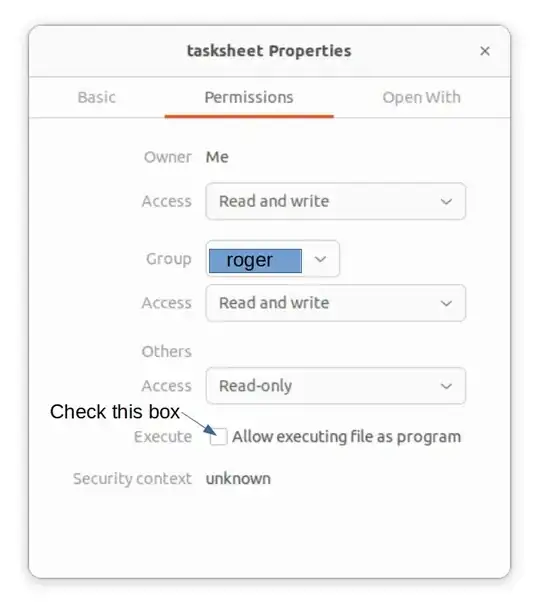The width and height of the screenshot is (540, 611).
Task: Enable the Execute checkbox
Action: (219, 437)
